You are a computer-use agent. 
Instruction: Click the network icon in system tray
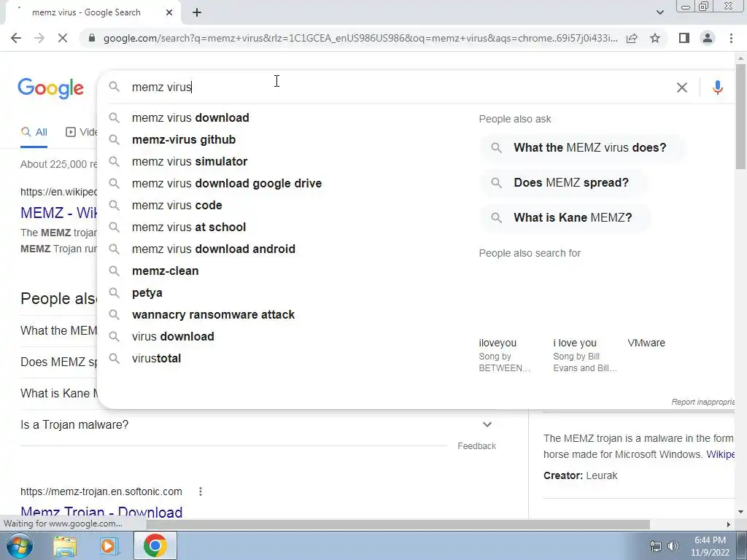[x=656, y=546]
